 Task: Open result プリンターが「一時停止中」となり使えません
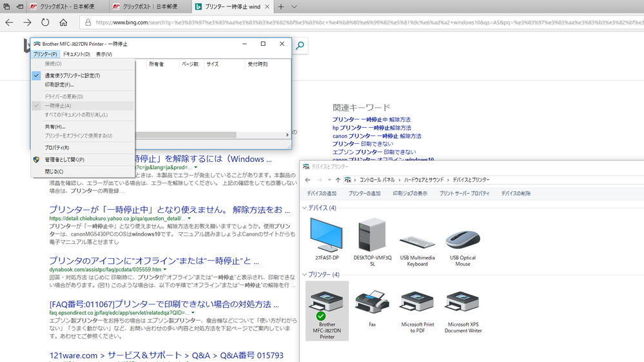(170, 210)
